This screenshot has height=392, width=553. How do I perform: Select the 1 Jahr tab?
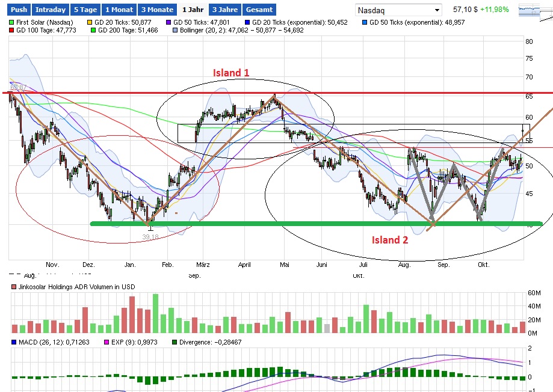click(x=193, y=10)
